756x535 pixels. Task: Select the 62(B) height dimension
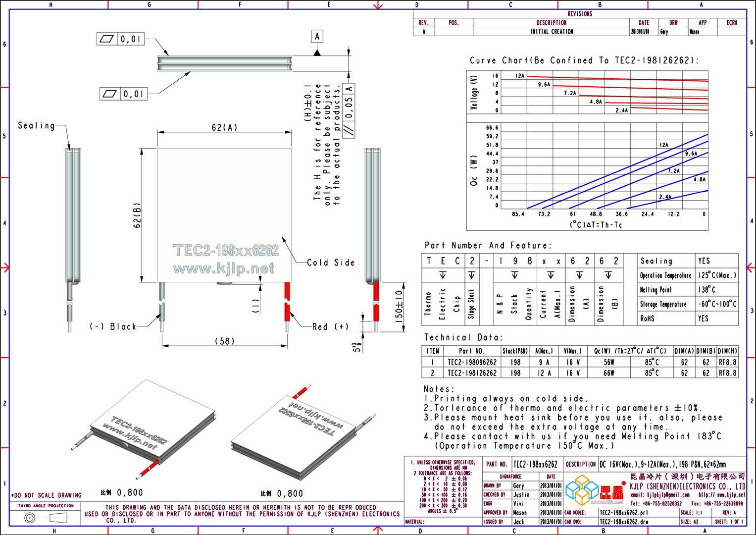(137, 215)
